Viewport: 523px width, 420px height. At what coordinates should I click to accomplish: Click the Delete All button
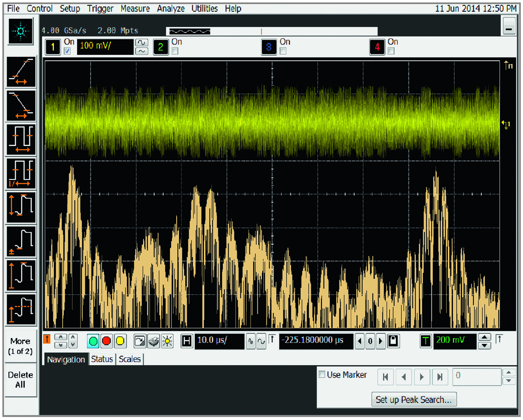pos(20,380)
